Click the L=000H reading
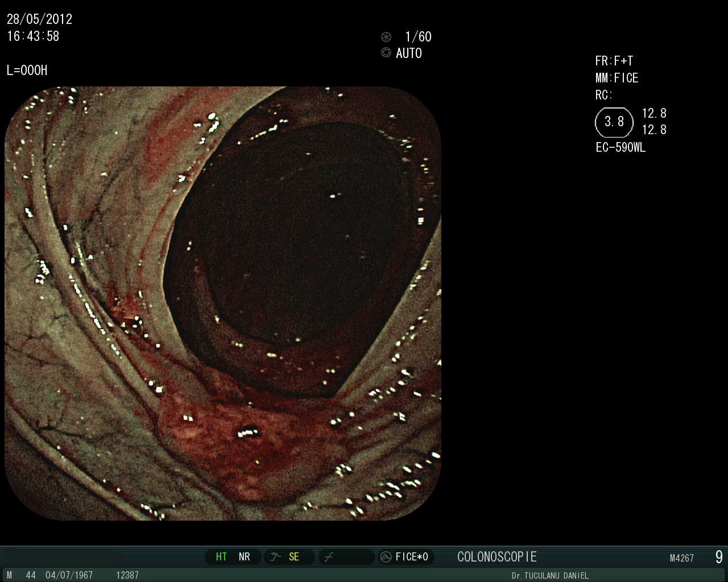728x582 pixels. (27, 70)
